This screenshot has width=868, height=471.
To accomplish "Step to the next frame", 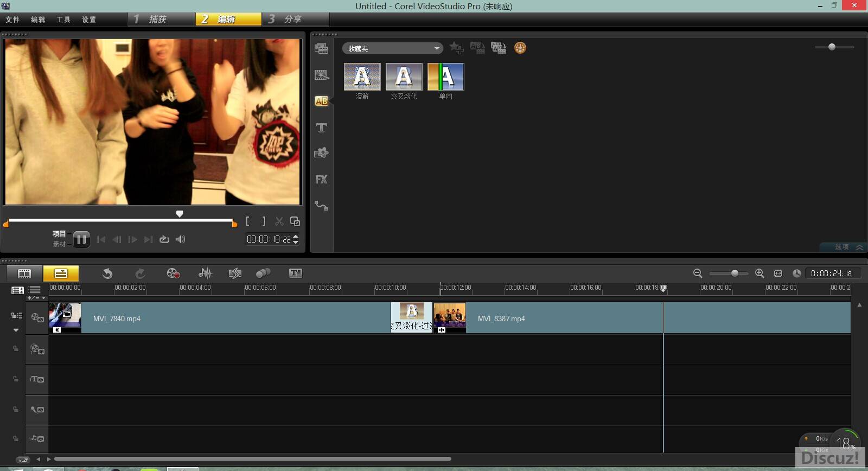I will [x=132, y=239].
